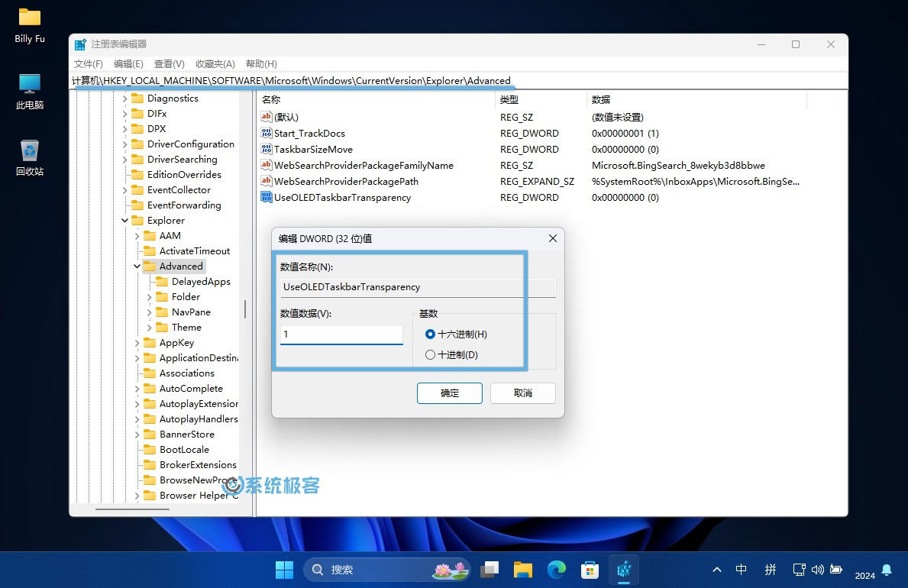Click the 名称 column header
The image size is (908, 588).
[x=376, y=99]
